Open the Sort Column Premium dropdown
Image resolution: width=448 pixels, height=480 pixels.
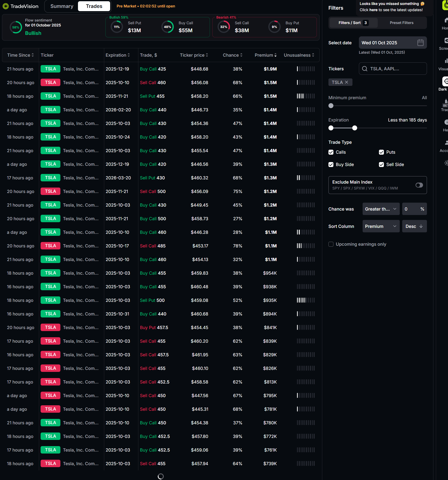381,226
